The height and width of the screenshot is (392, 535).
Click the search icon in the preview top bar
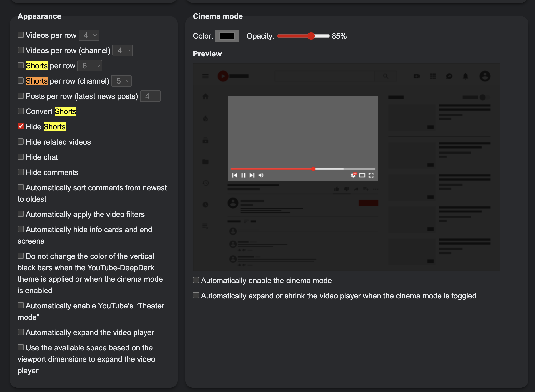click(385, 76)
